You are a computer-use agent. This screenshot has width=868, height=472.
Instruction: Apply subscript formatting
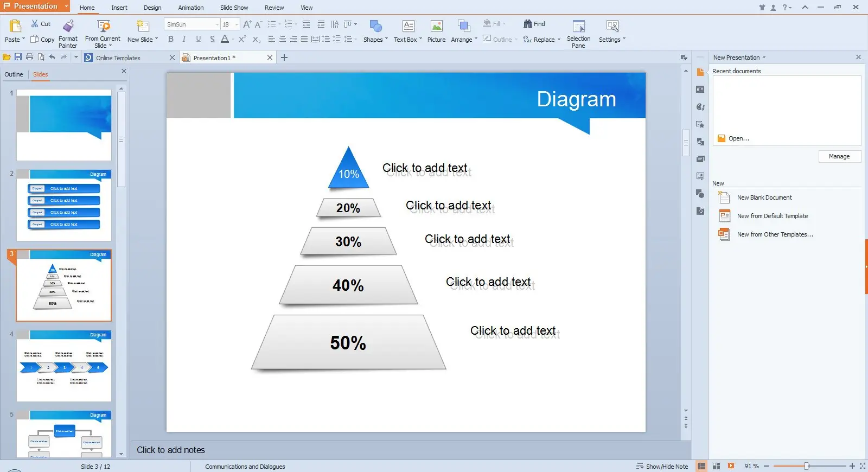(257, 39)
